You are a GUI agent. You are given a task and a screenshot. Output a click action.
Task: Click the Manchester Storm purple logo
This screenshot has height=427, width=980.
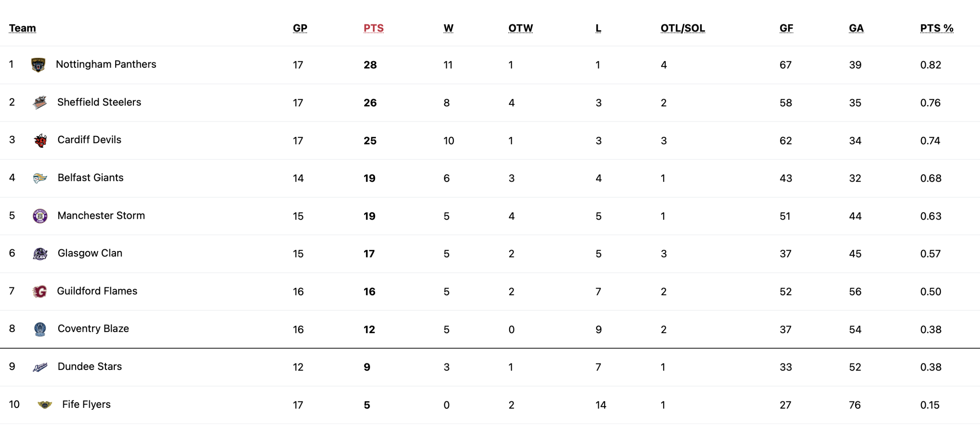40,216
